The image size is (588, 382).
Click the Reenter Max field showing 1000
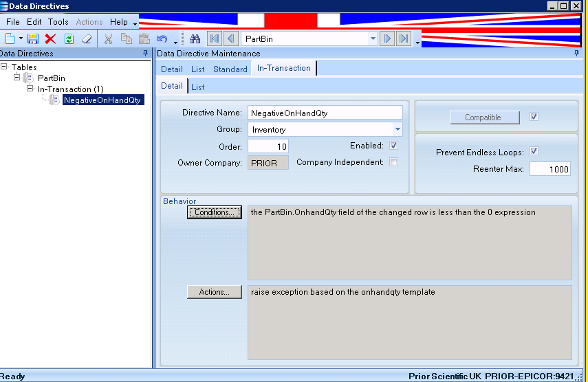[x=550, y=169]
